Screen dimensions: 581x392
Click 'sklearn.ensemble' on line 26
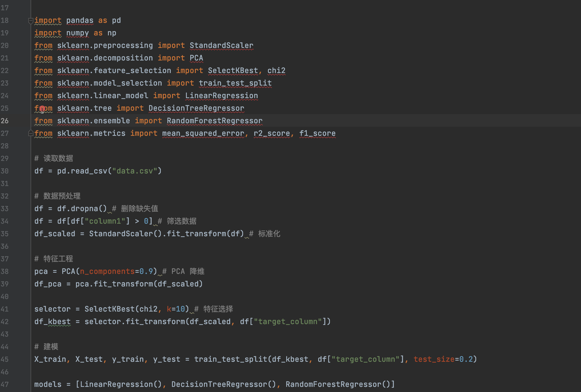[x=93, y=121]
